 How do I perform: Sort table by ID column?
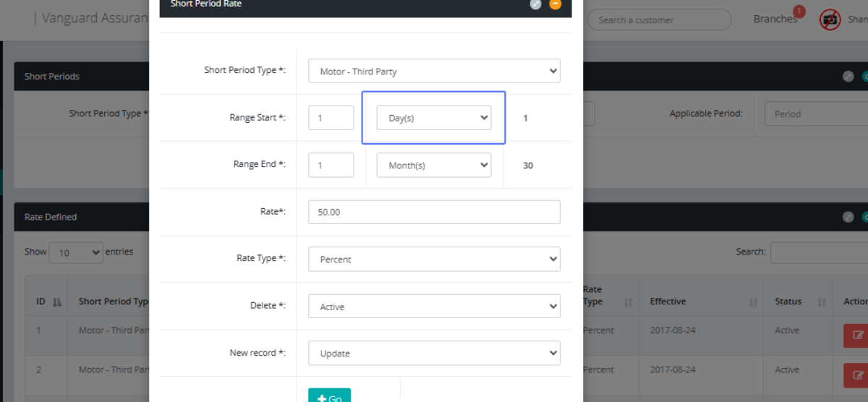click(x=57, y=301)
